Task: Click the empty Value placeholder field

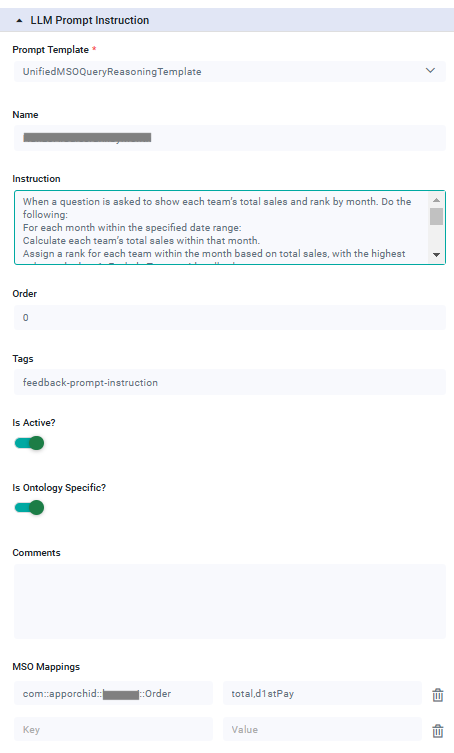Action: point(322,729)
